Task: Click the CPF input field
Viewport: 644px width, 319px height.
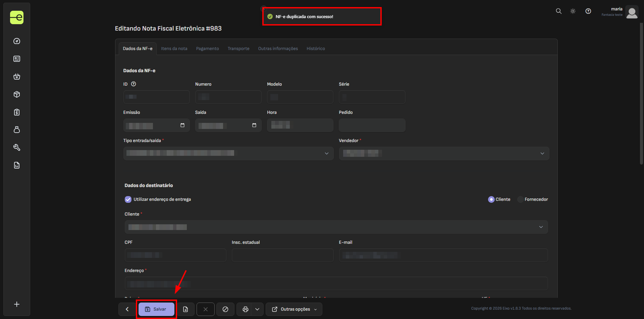Action: 175,255
